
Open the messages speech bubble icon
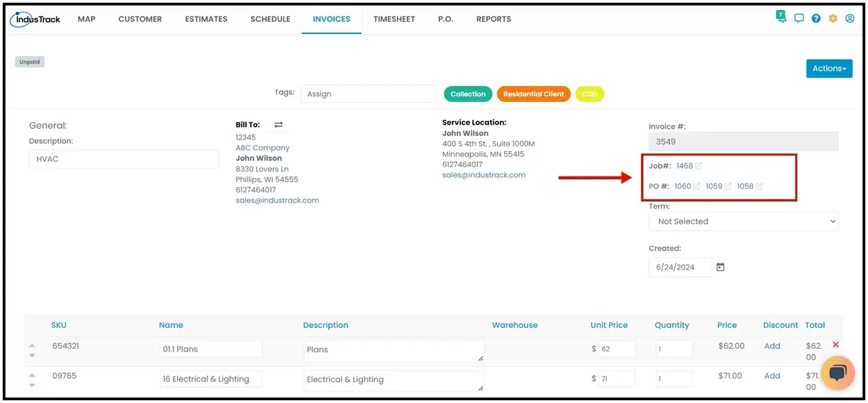(799, 19)
